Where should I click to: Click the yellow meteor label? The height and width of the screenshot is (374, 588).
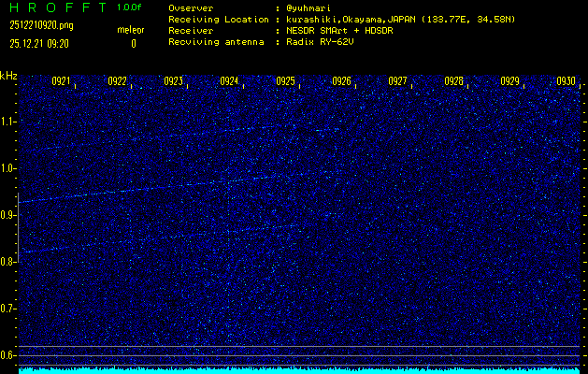pyautogui.click(x=130, y=30)
